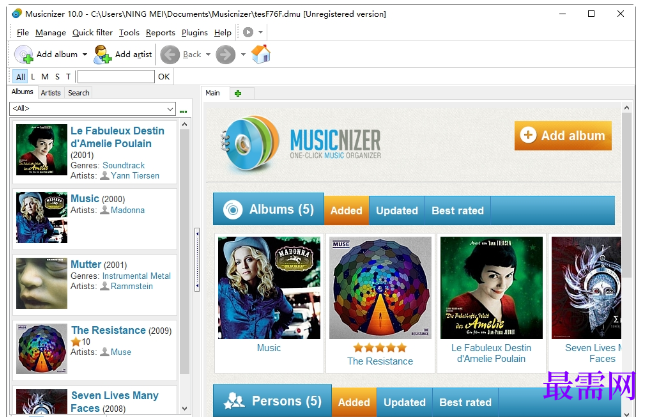The height and width of the screenshot is (417, 655).
Task: Expand the Back history dropdown arrow
Action: 208,54
